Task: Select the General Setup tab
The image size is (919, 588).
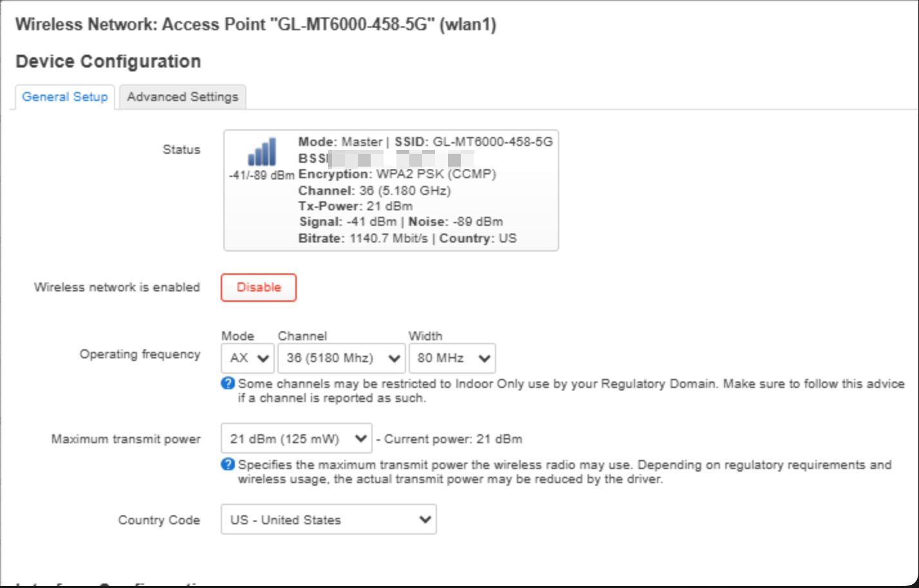Action: (x=65, y=97)
